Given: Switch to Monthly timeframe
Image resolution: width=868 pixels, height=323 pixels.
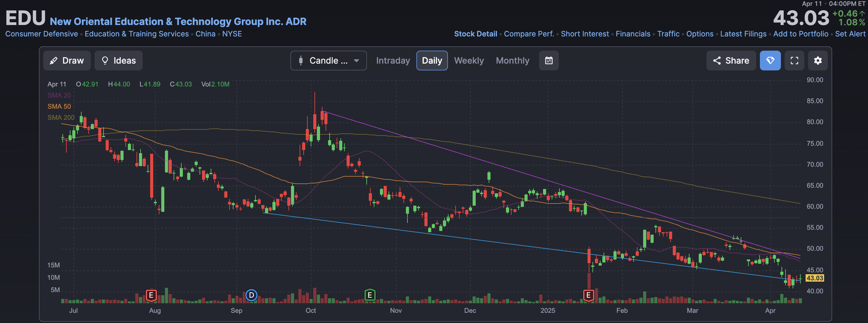Looking at the screenshot, I should pyautogui.click(x=512, y=61).
